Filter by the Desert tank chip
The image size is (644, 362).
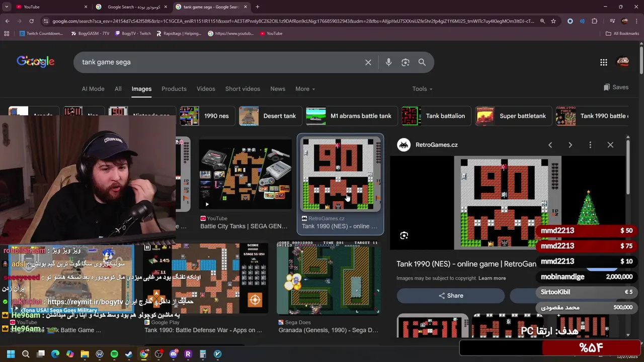pyautogui.click(x=270, y=116)
